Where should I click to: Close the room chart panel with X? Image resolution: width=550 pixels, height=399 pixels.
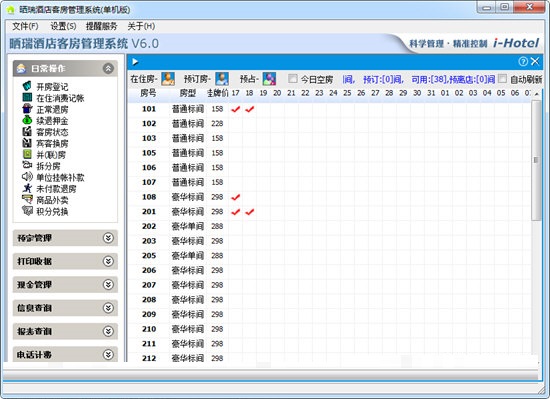[x=535, y=62]
